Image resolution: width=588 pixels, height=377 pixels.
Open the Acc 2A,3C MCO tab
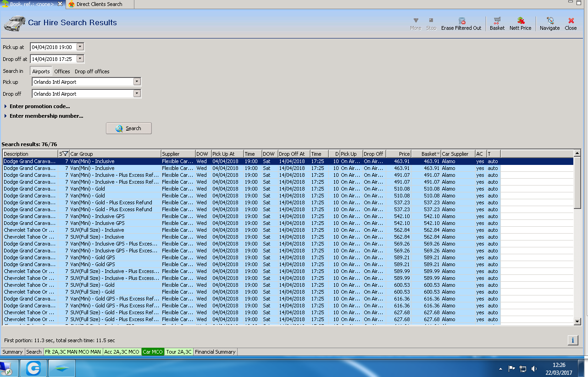(x=122, y=352)
